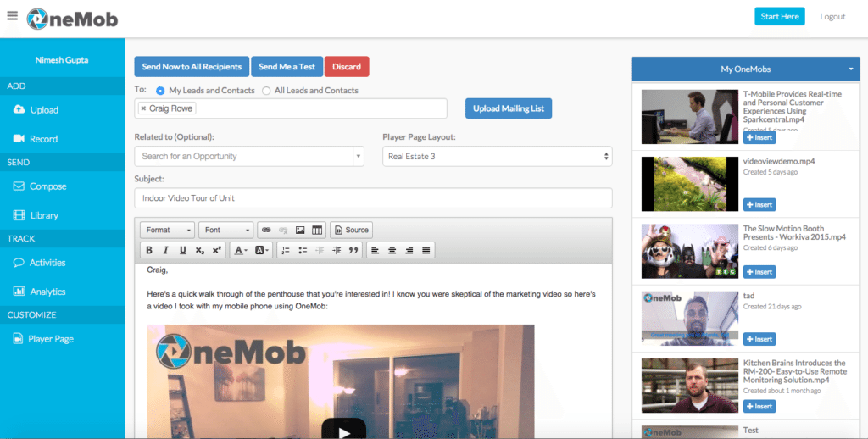868x439 pixels.
Task: Insert a table in the email body
Action: click(x=317, y=230)
